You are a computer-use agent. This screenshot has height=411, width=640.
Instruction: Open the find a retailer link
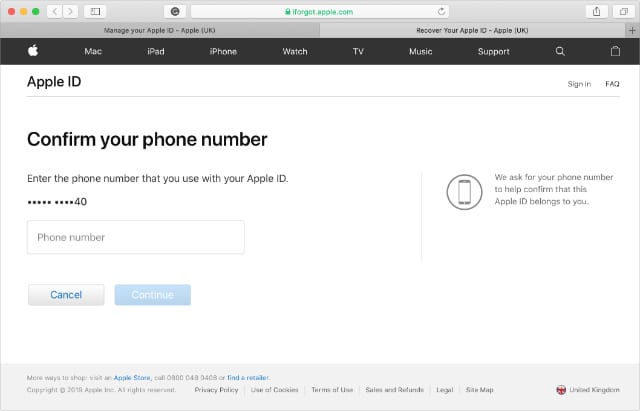coord(248,378)
